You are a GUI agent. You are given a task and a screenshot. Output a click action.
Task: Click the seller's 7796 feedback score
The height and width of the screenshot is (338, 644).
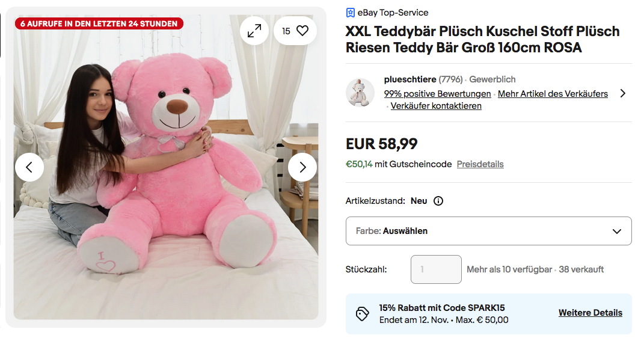point(450,79)
